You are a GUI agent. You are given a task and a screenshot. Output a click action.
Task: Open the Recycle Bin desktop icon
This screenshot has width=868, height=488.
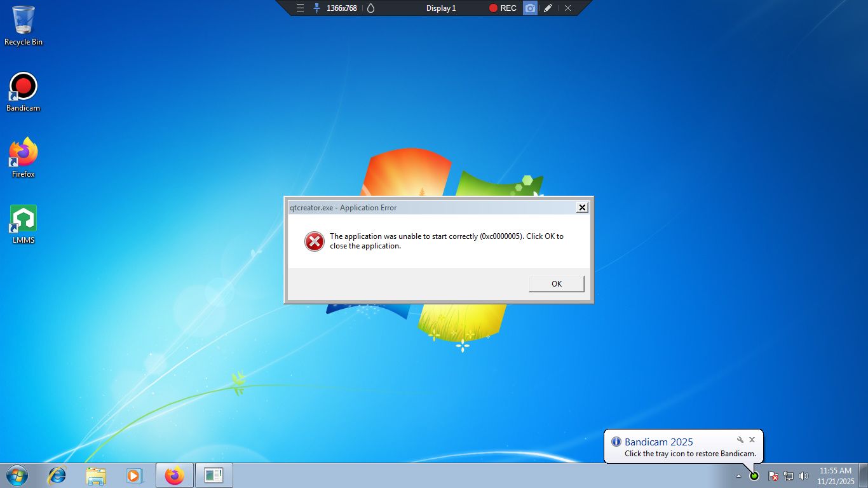24,25
